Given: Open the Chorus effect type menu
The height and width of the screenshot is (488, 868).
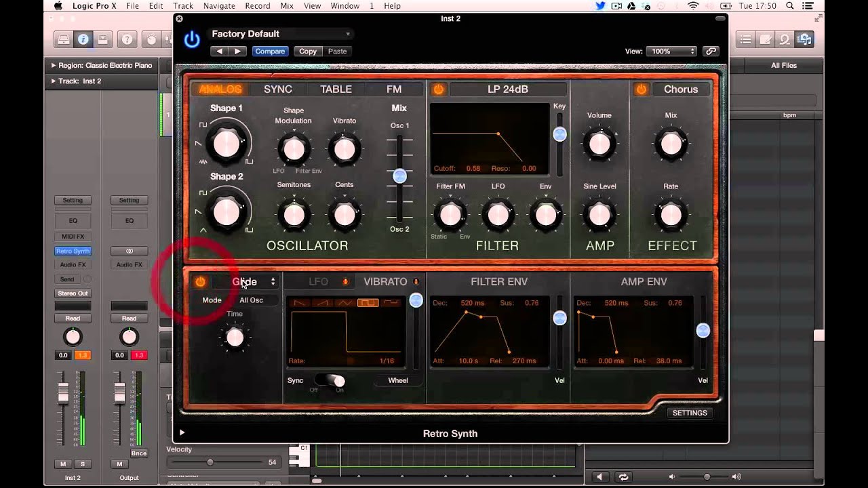Looking at the screenshot, I should pos(681,89).
